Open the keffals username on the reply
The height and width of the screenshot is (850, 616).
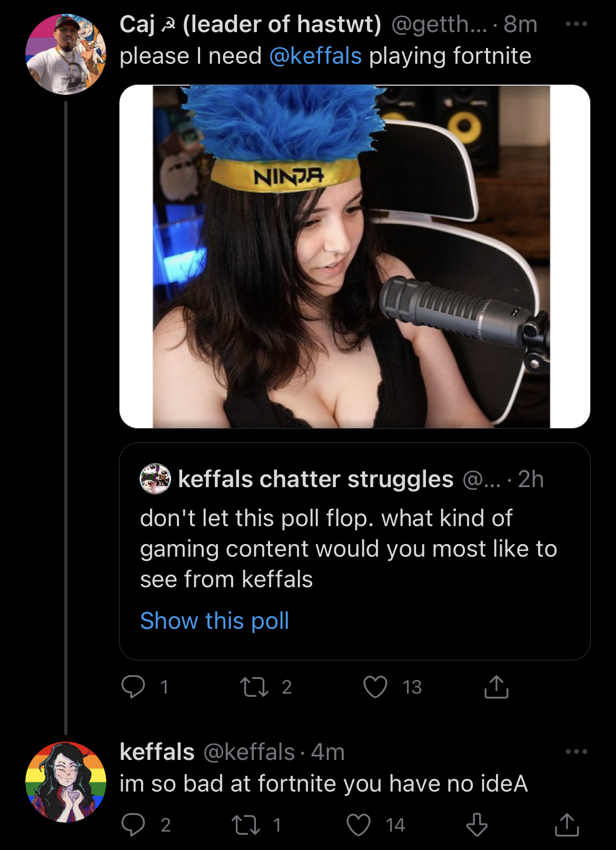coord(157,752)
